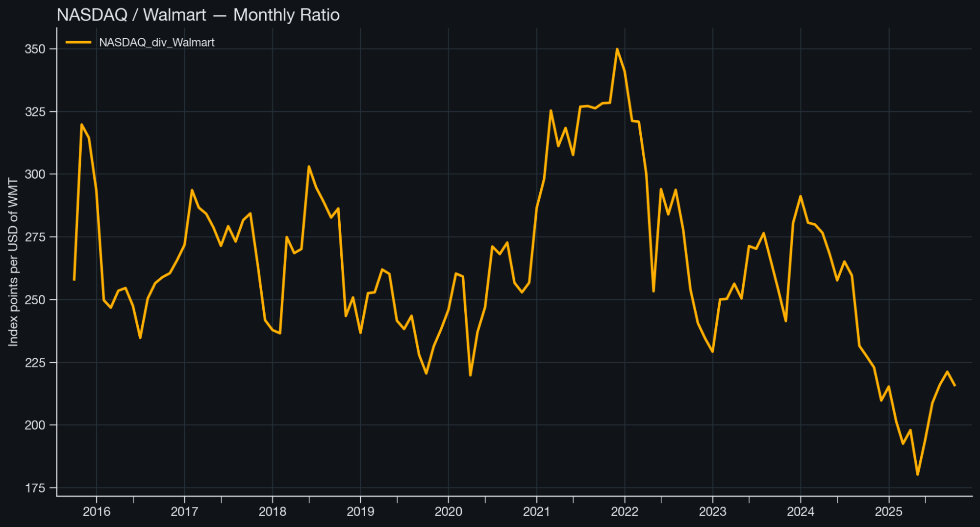This screenshot has height=527, width=980.
Task: Click the 2020 x-axis tick label
Action: (448, 512)
